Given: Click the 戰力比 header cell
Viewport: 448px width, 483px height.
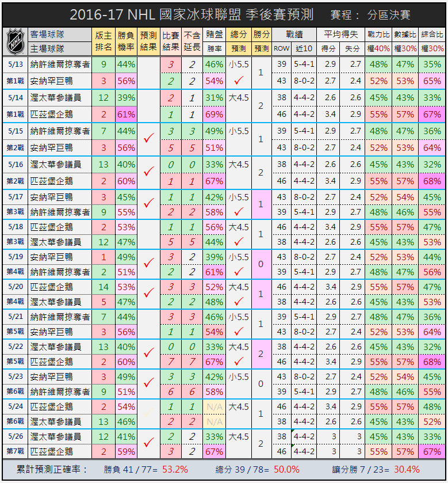Looking at the screenshot, I should coord(378,35).
